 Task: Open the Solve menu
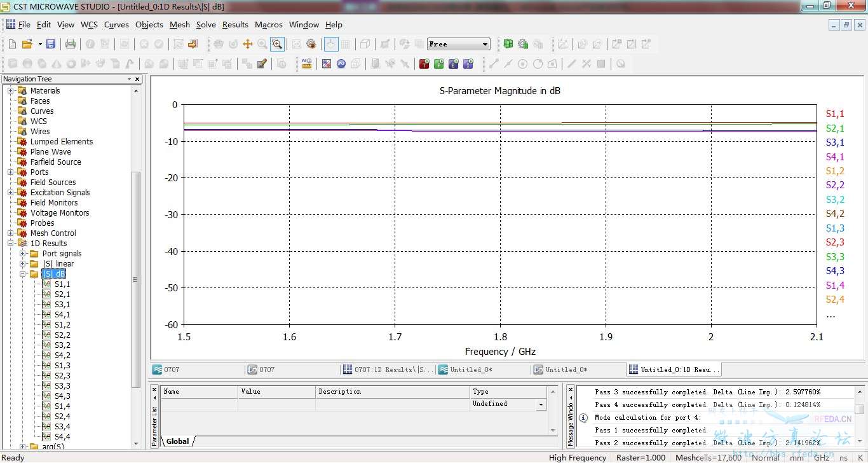coord(206,25)
